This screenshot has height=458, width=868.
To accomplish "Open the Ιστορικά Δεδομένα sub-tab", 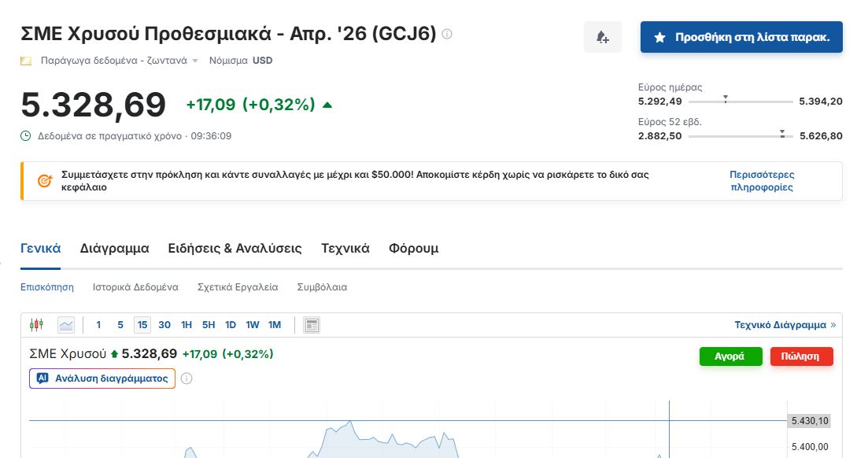I will pyautogui.click(x=135, y=287).
